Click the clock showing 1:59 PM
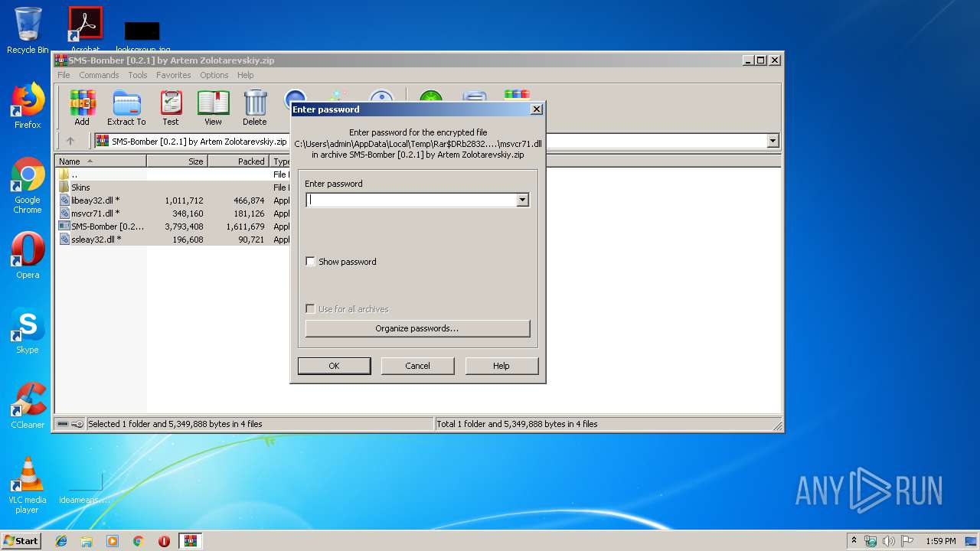 click(x=940, y=541)
